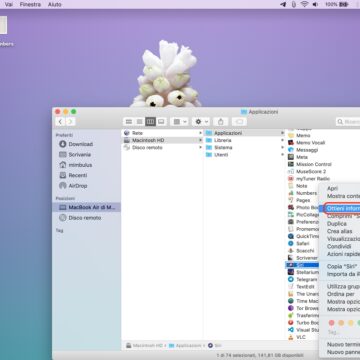Select Numbers in the apps list
360x360 pixels.
(303, 193)
